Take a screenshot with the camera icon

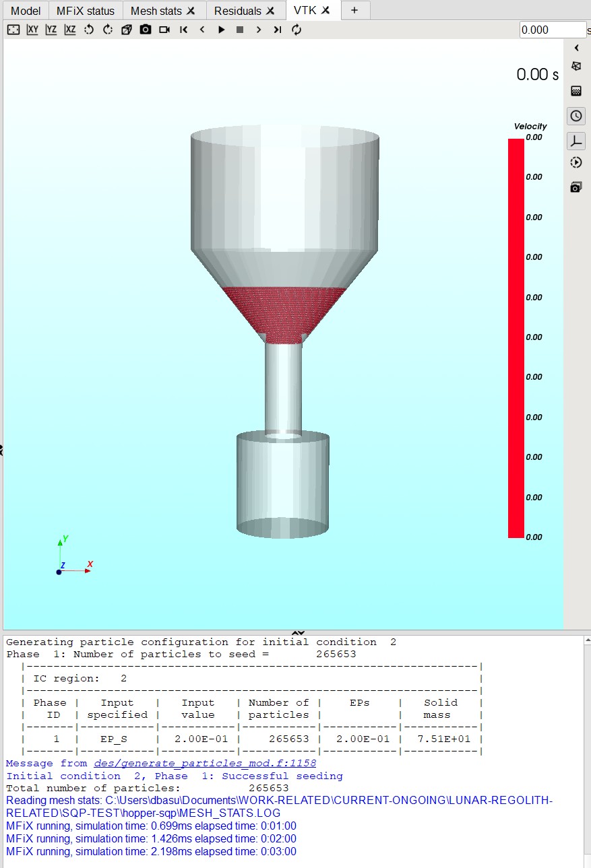(146, 30)
